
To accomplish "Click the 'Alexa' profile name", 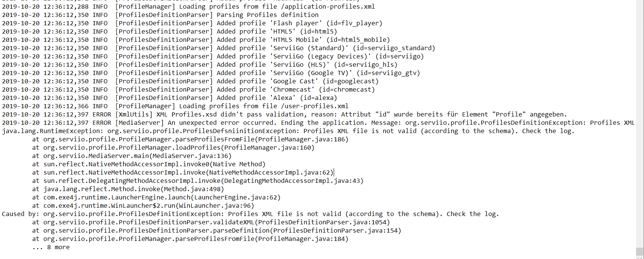I will [282, 98].
